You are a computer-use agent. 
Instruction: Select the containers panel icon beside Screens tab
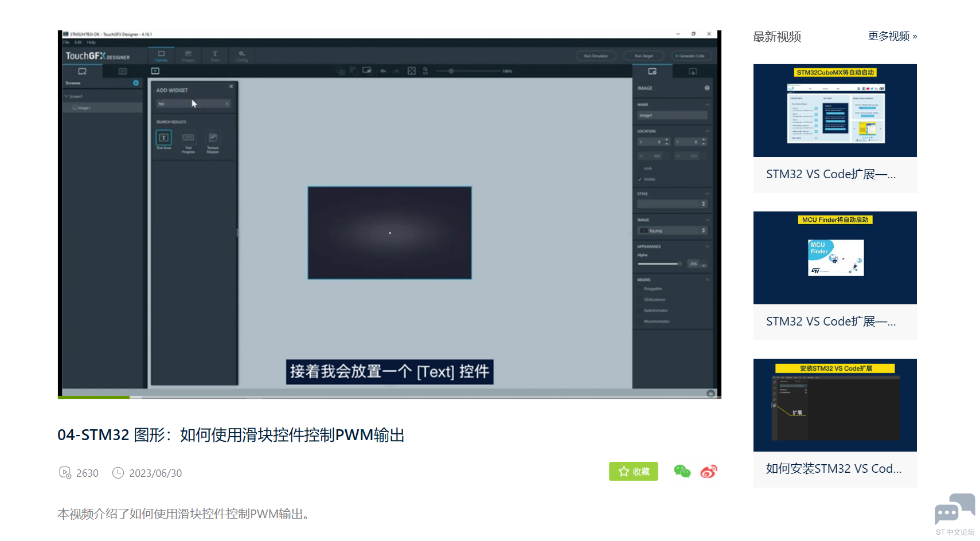[123, 72]
